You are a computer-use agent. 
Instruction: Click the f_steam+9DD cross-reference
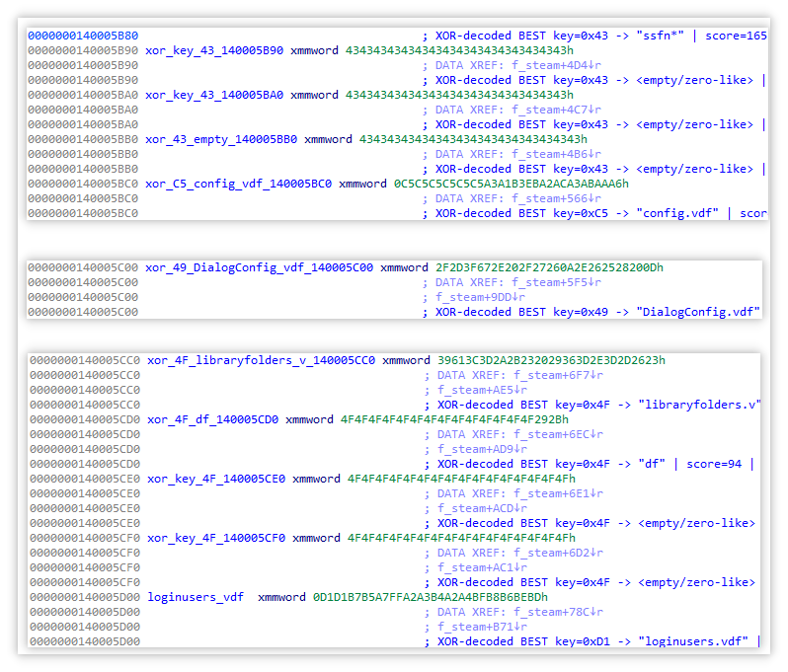tap(479, 297)
